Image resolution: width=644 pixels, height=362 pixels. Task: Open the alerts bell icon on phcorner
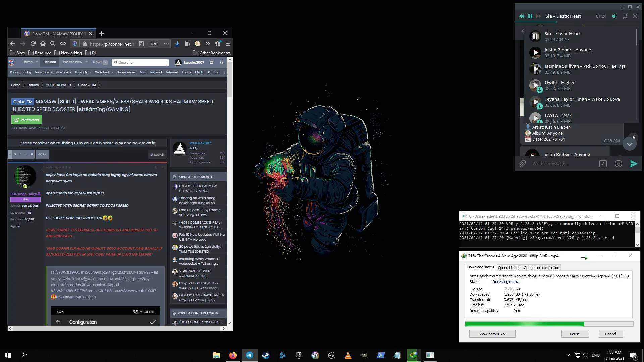tap(221, 62)
